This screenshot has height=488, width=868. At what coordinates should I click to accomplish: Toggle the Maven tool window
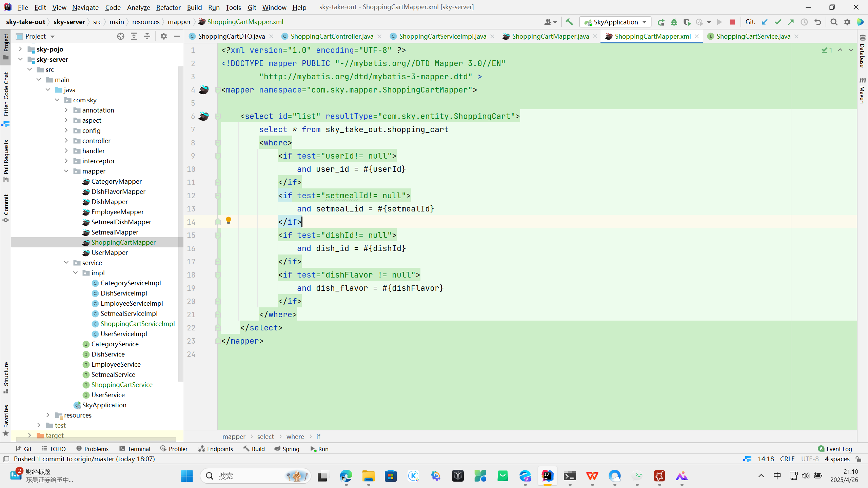point(862,90)
